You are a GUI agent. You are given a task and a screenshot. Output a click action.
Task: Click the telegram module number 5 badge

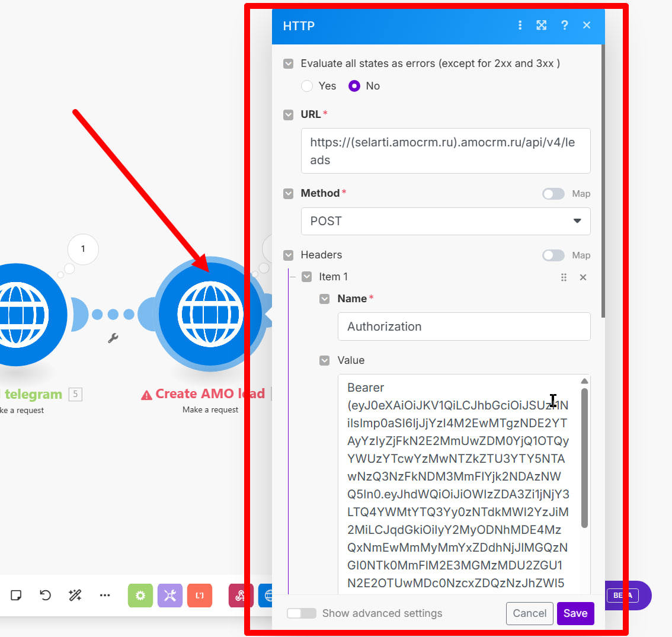pyautogui.click(x=75, y=394)
